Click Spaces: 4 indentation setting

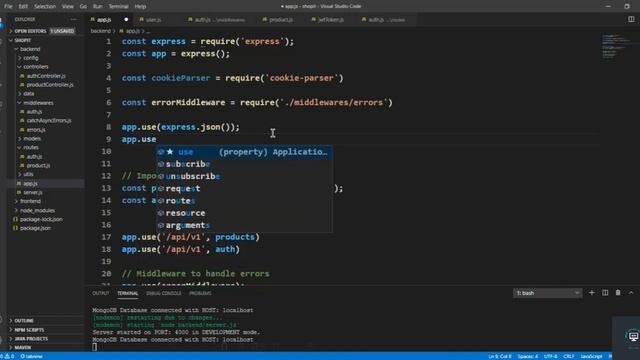point(527,356)
